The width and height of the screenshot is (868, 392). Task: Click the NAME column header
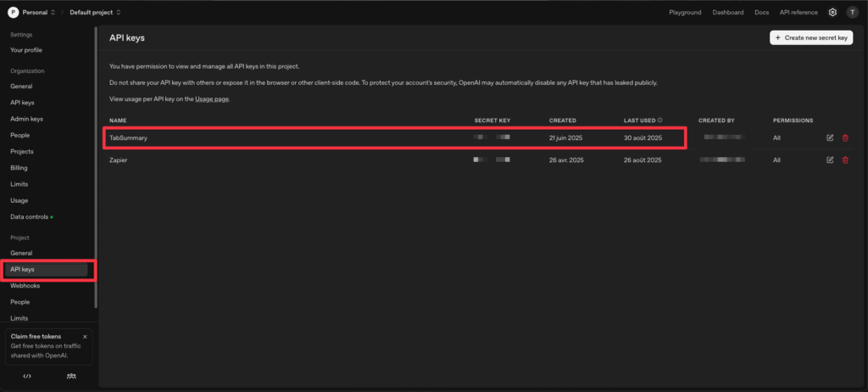point(117,120)
